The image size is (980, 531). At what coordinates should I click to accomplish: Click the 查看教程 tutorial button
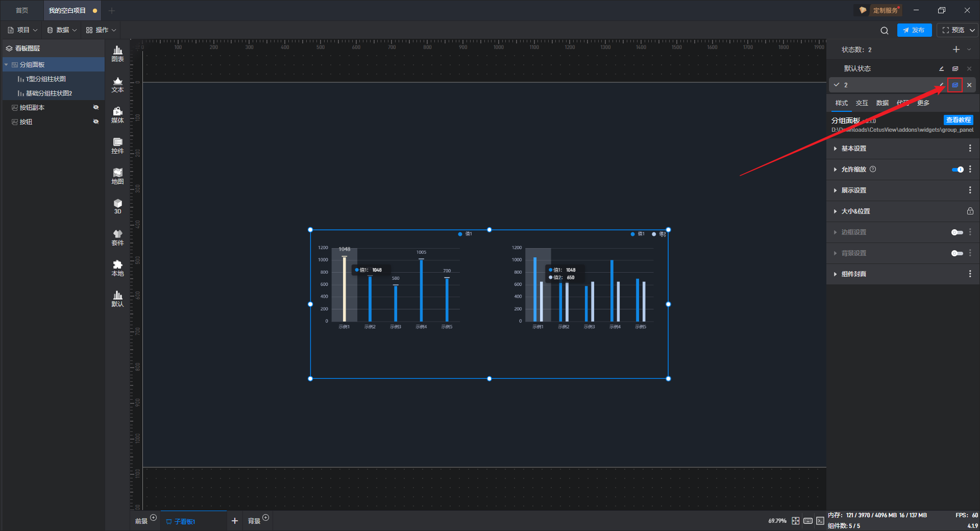click(958, 120)
